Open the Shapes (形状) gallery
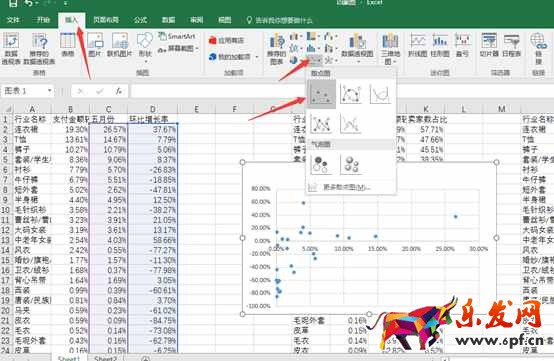 point(145,48)
